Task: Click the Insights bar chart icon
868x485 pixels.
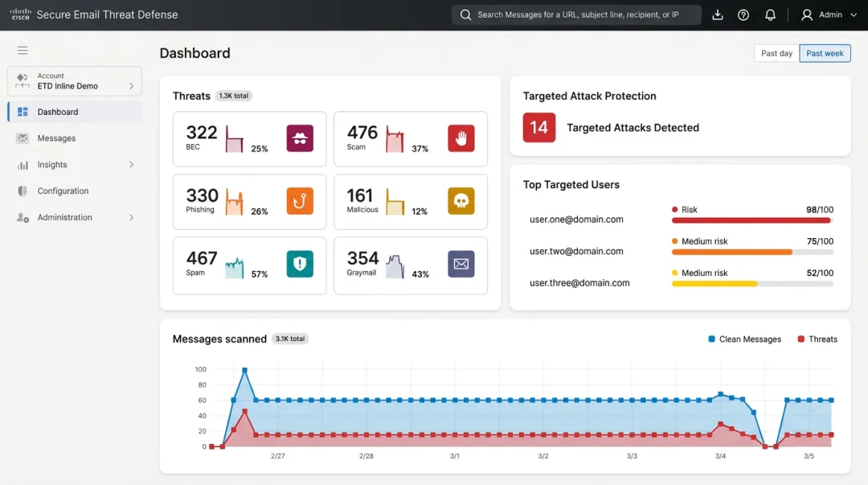Action: (x=23, y=165)
